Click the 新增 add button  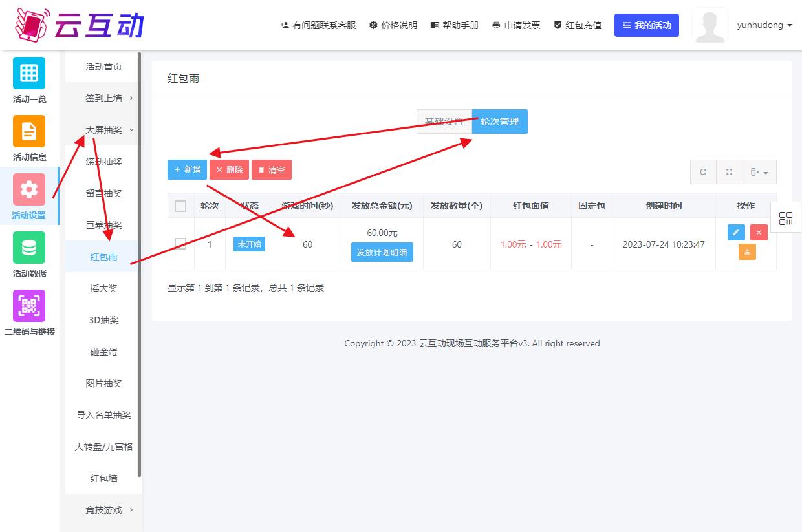coord(187,170)
